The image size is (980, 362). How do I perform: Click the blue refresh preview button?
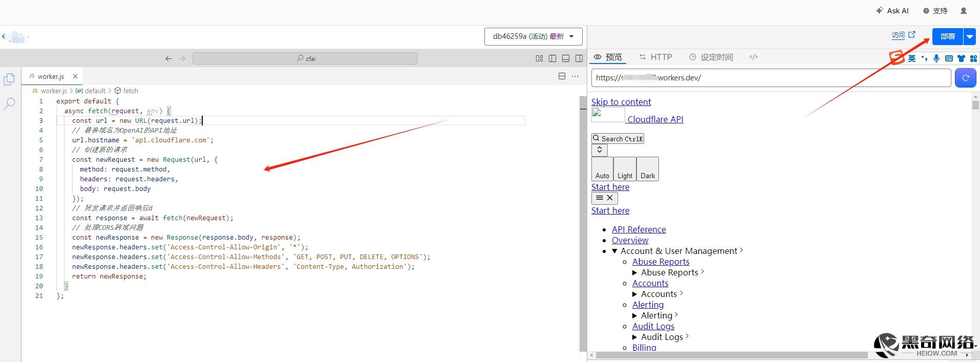(966, 78)
